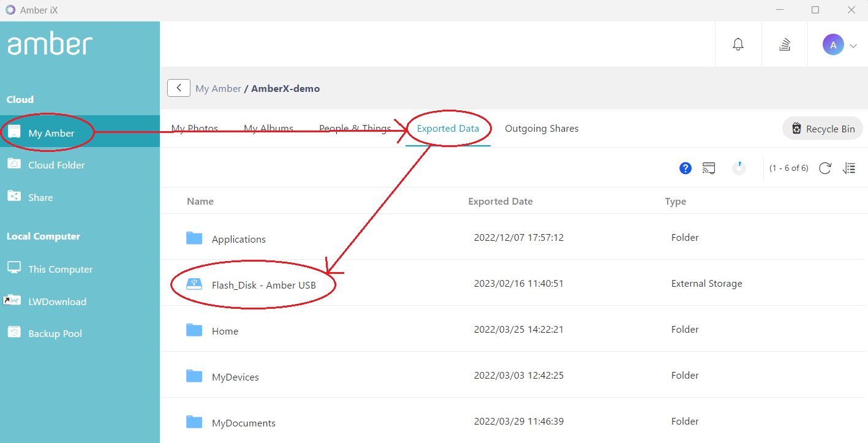Click the (1 - 6 of 6) item count
868x443 pixels.
click(789, 168)
